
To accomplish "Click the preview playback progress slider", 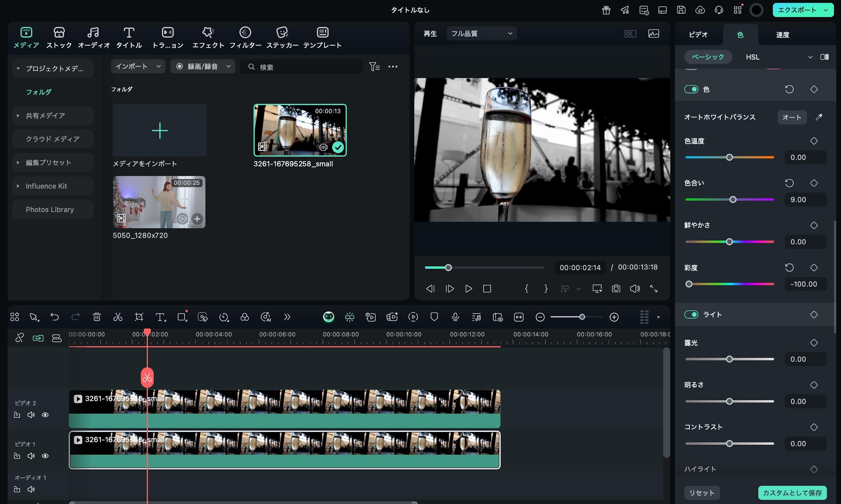I will (x=484, y=268).
